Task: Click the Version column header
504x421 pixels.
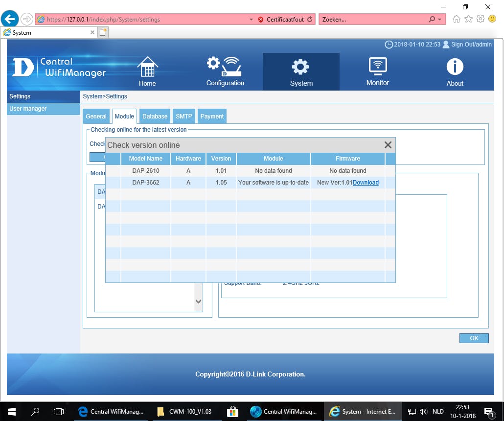Action: pos(221,159)
